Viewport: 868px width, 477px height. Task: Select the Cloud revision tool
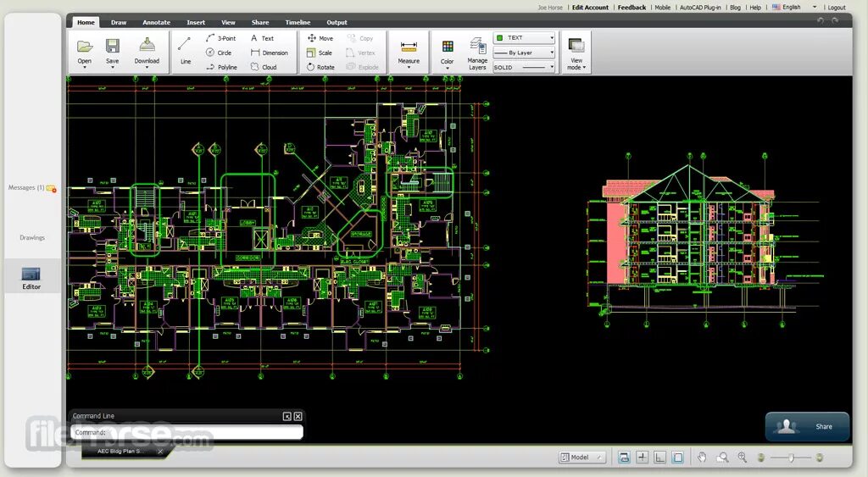[264, 67]
